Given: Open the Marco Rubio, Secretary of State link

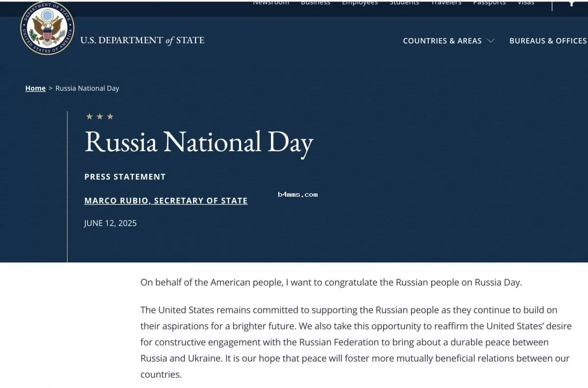Looking at the screenshot, I should point(166,201).
